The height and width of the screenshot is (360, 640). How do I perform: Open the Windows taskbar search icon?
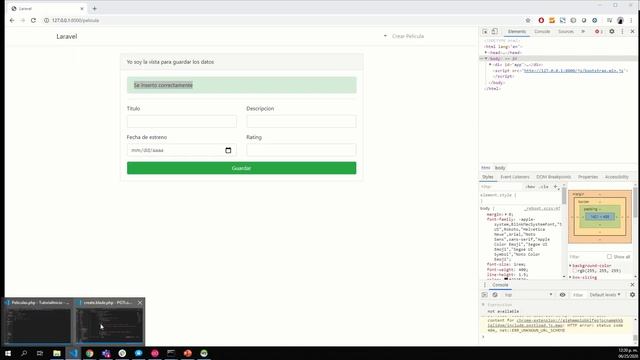(x=24, y=353)
